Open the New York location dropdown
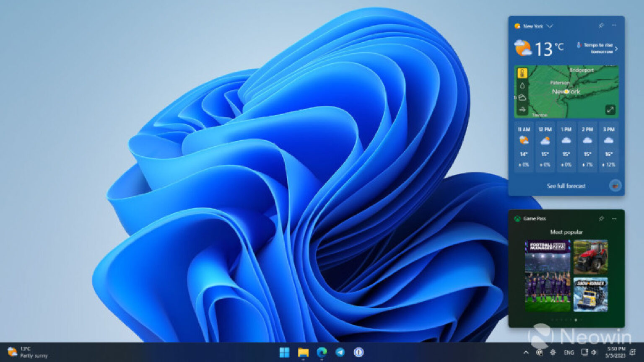Screen dimensions: 644x362 pos(549,26)
